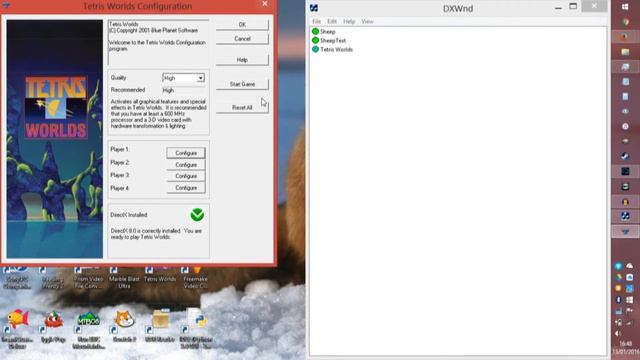Open the Quality dropdown set to High

(183, 78)
